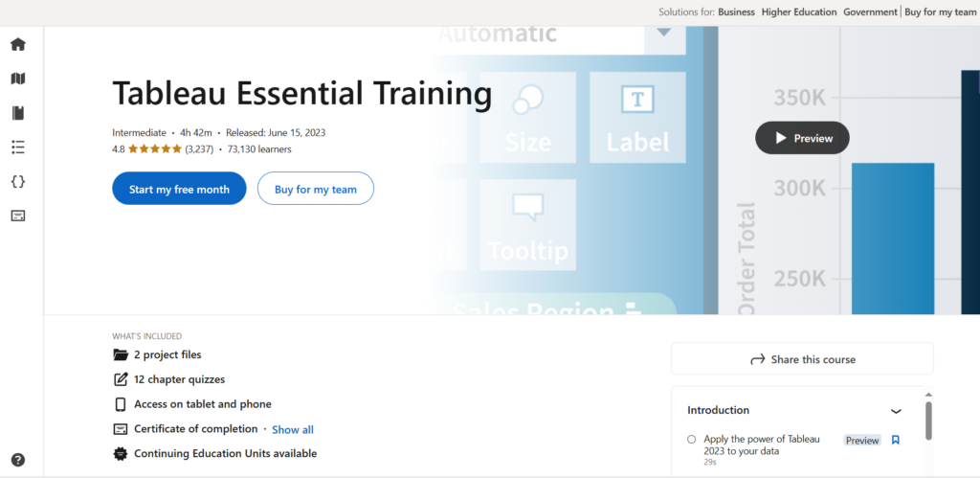Viewport: 980px width, 478px height.
Task: Click the chapter quizzes pencil icon
Action: 121,379
